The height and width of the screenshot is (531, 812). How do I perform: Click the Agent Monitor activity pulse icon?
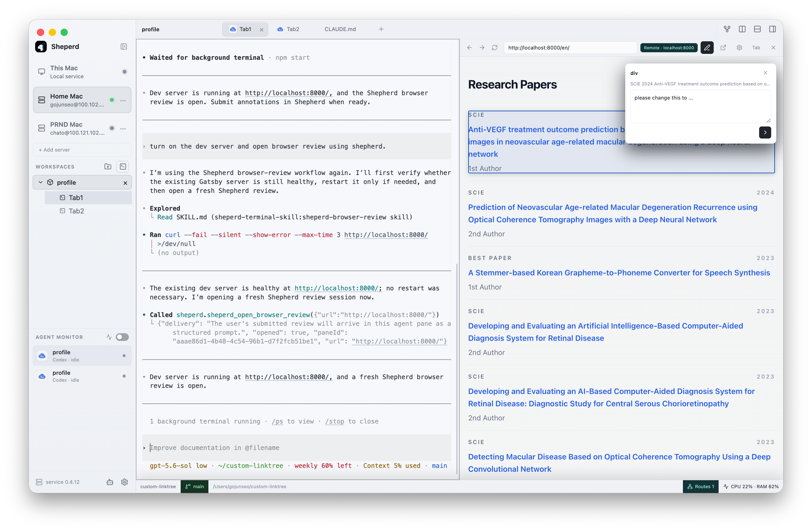tap(109, 337)
